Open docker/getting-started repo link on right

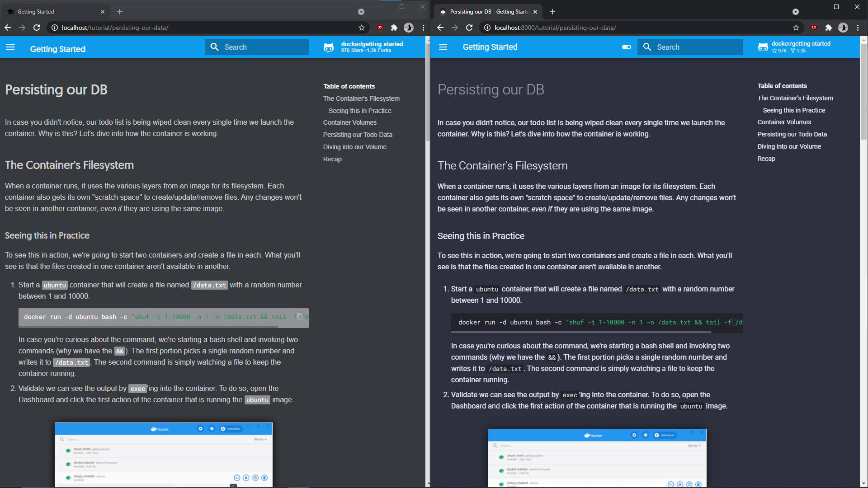[800, 47]
